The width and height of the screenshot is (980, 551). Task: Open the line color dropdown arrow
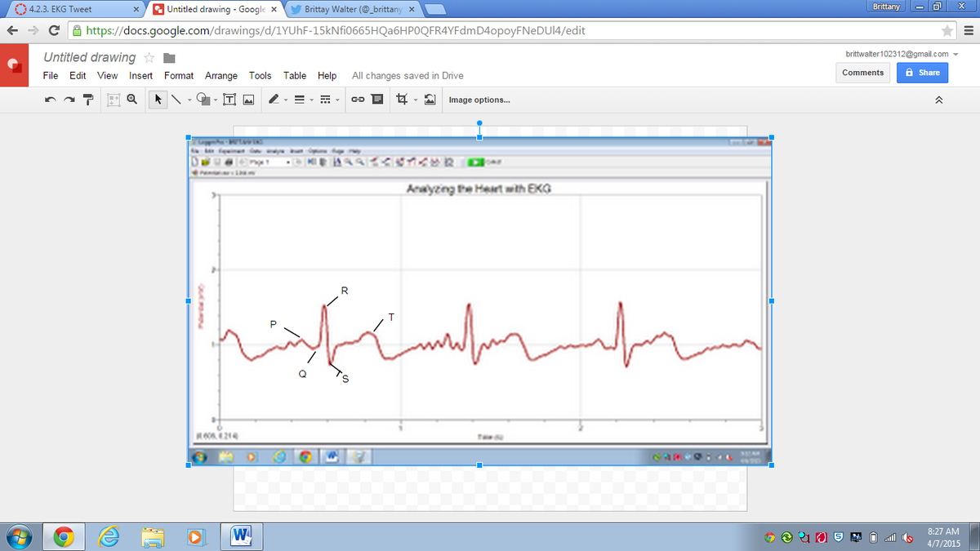(x=286, y=100)
